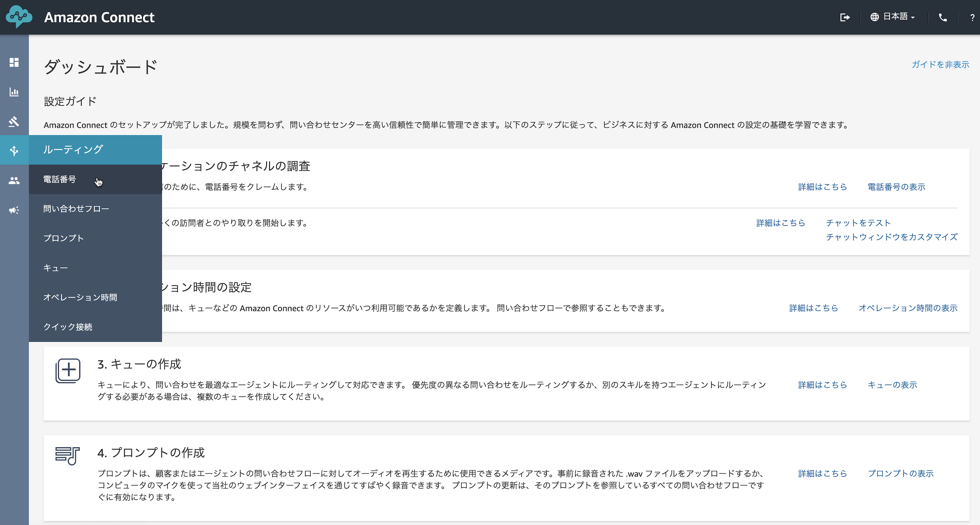Viewport: 980px width, 525px height.
Task: Click the logout arrow icon in header
Action: 845,17
